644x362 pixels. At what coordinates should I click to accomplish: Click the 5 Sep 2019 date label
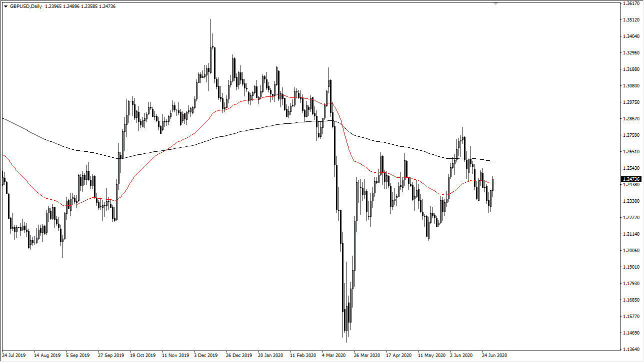(78, 356)
